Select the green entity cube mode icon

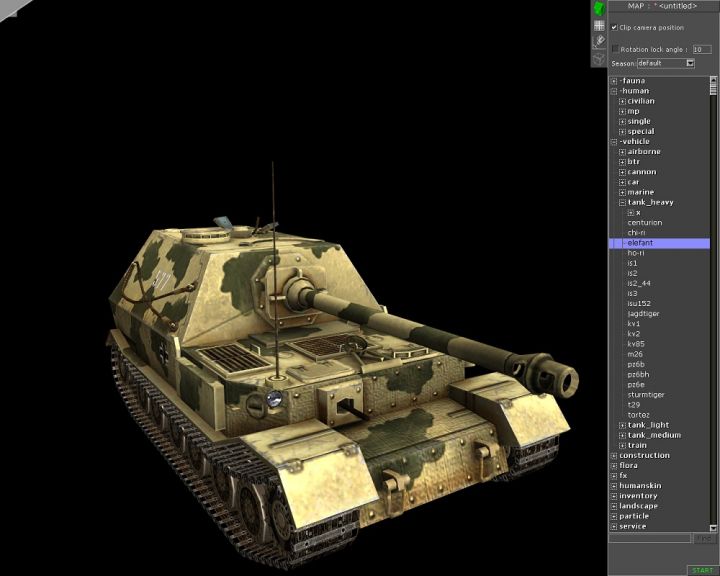[x=599, y=8]
